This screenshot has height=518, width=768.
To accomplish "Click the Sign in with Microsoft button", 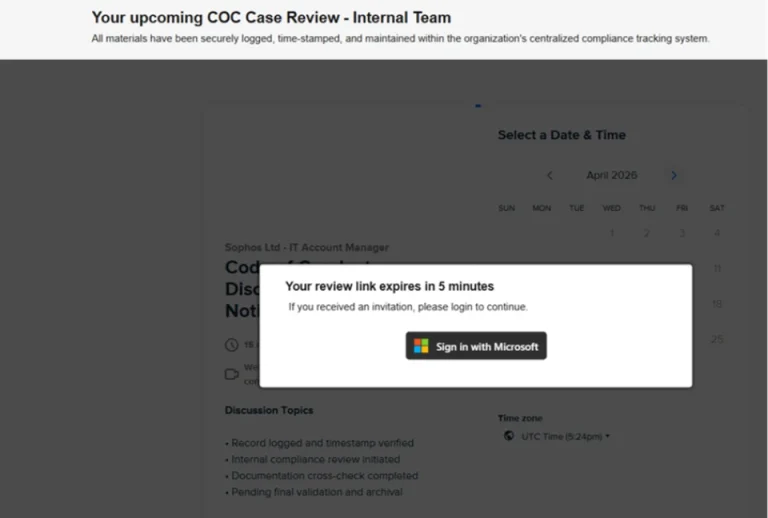I will point(476,346).
